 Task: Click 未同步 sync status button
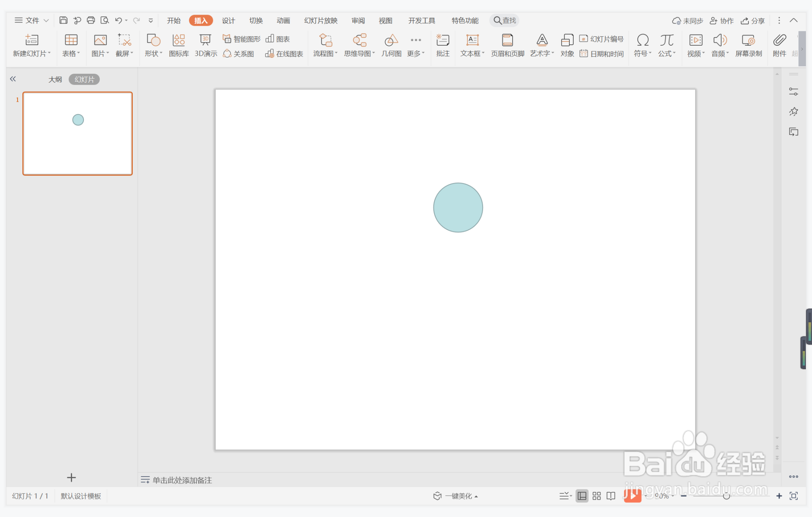pyautogui.click(x=687, y=20)
